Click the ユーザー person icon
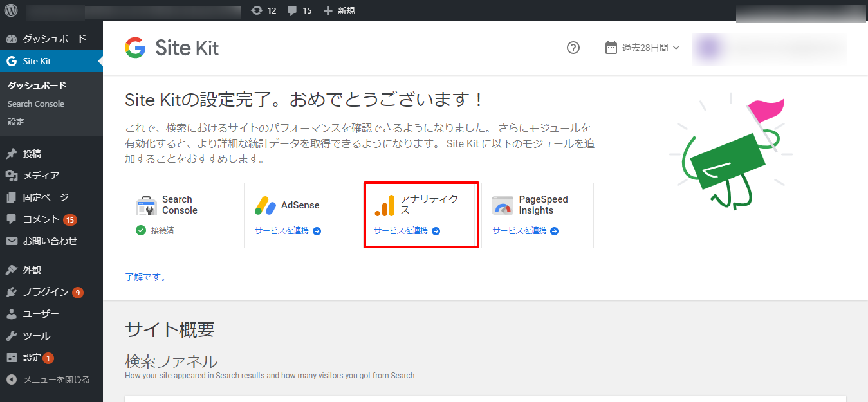868x402 pixels. 12,314
